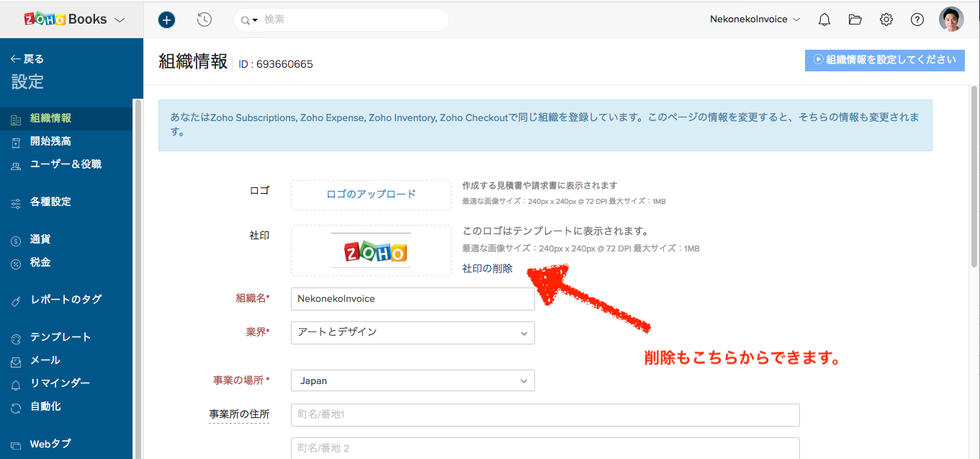Click the sidebar vertical scrollbar
The width and height of the screenshot is (980, 459).
tap(138, 277)
